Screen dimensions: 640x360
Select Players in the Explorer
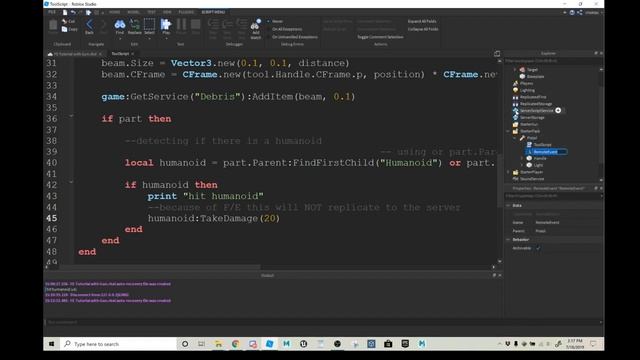tap(526, 83)
